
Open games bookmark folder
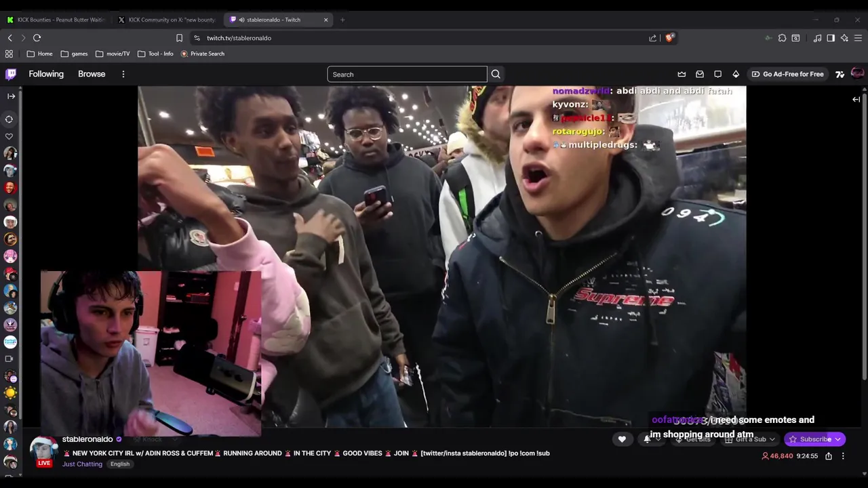74,54
